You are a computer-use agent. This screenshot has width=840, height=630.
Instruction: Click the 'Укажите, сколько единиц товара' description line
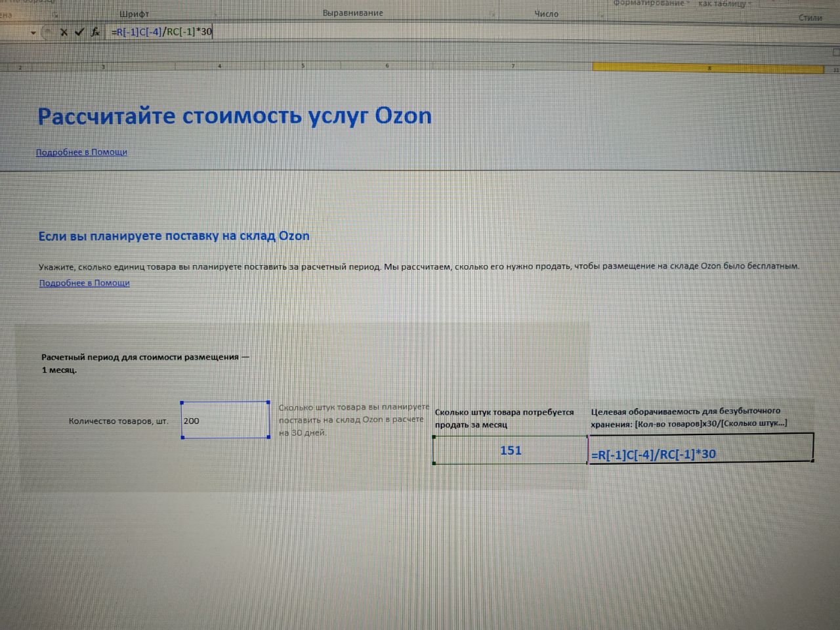coord(419,266)
